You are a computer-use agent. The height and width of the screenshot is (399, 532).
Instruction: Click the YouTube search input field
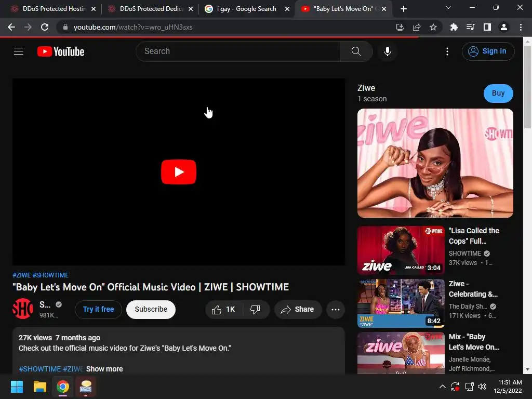coord(237,51)
